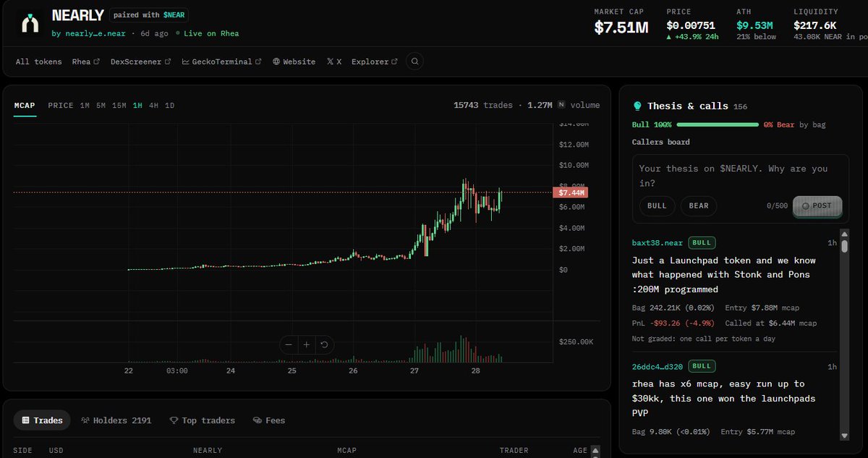
Task: Click Live on Rhea status
Action: (207, 33)
